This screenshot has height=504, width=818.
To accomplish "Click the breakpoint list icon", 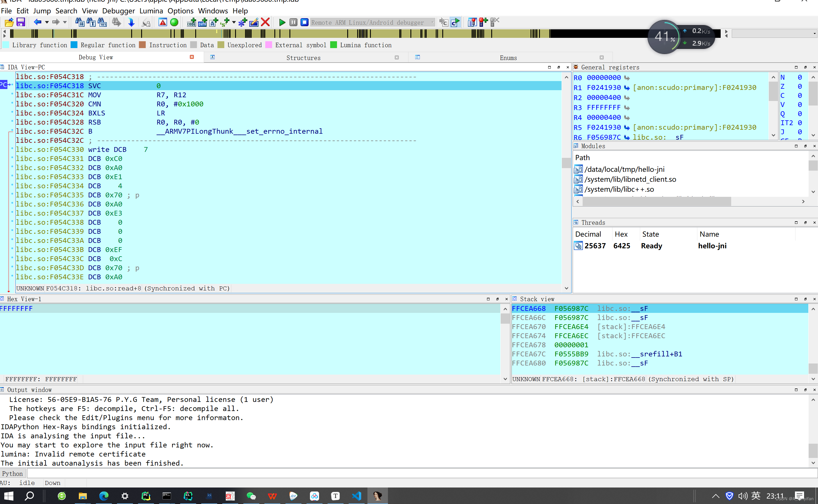I will pyautogui.click(x=472, y=22).
